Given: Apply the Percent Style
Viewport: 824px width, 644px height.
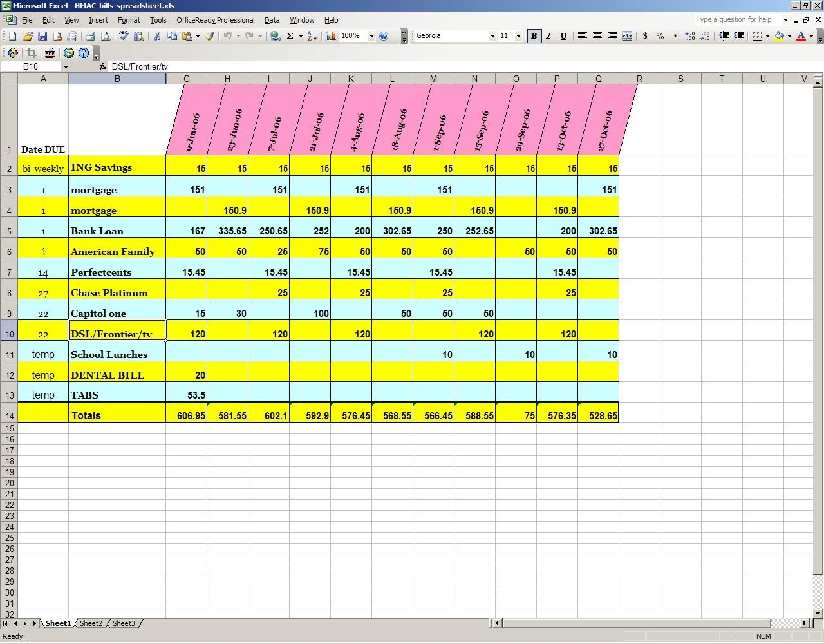Looking at the screenshot, I should pos(660,36).
